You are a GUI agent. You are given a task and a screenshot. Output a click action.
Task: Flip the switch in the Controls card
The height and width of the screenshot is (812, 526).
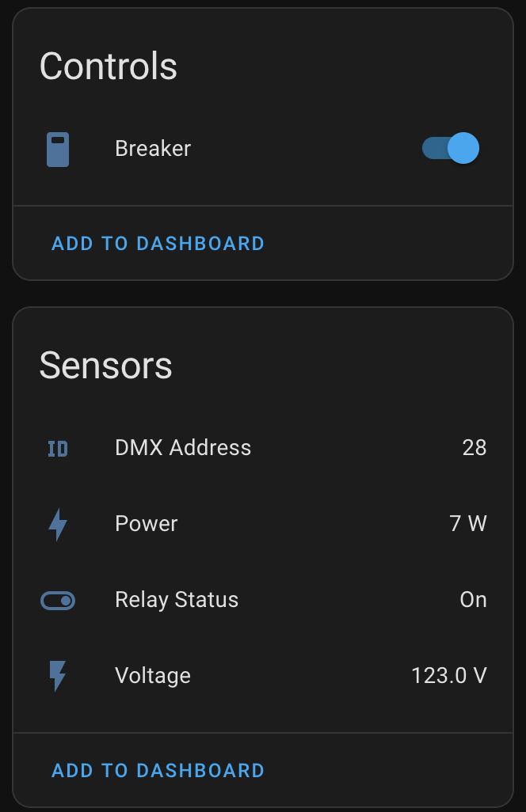click(449, 148)
